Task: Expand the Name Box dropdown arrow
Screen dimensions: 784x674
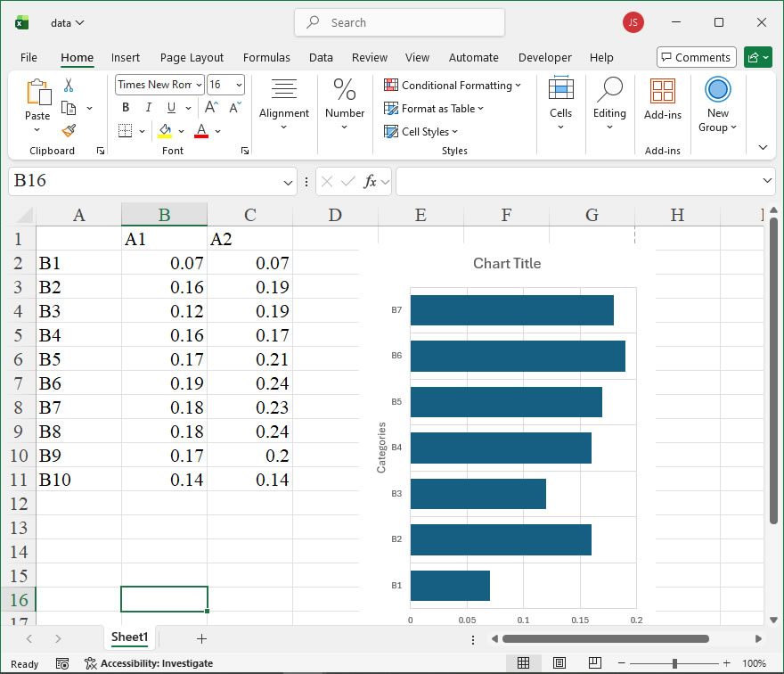Action: 288,182
